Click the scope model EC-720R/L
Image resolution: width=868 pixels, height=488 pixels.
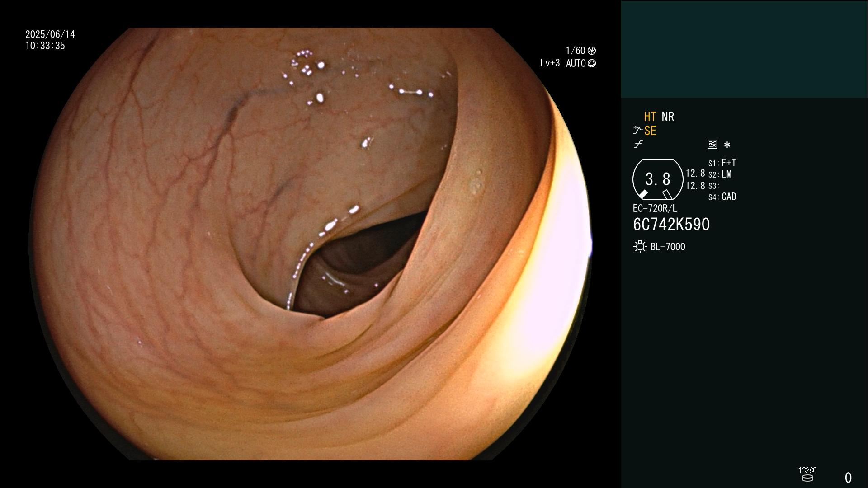[x=655, y=209]
